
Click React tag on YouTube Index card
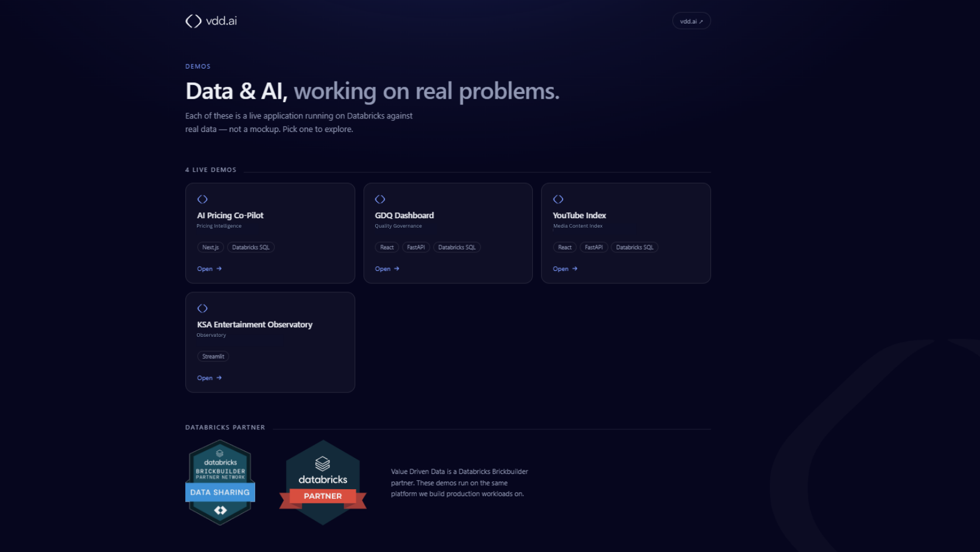[x=565, y=248]
